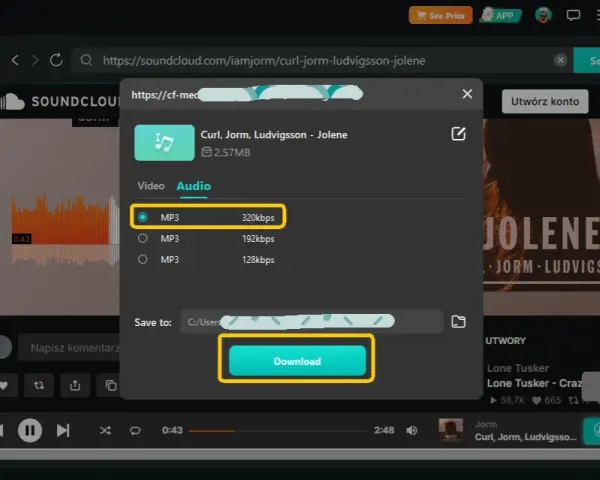The width and height of the screenshot is (600, 480).
Task: Click Utwórz konto button
Action: pyautogui.click(x=545, y=101)
